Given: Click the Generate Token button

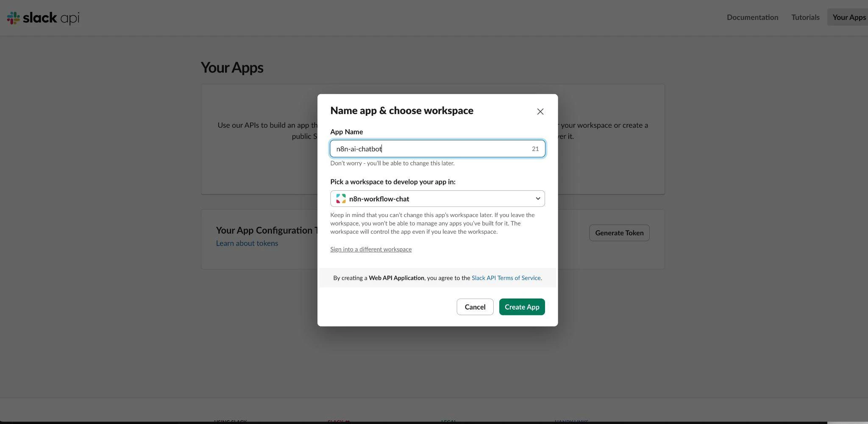Looking at the screenshot, I should pyautogui.click(x=619, y=233).
